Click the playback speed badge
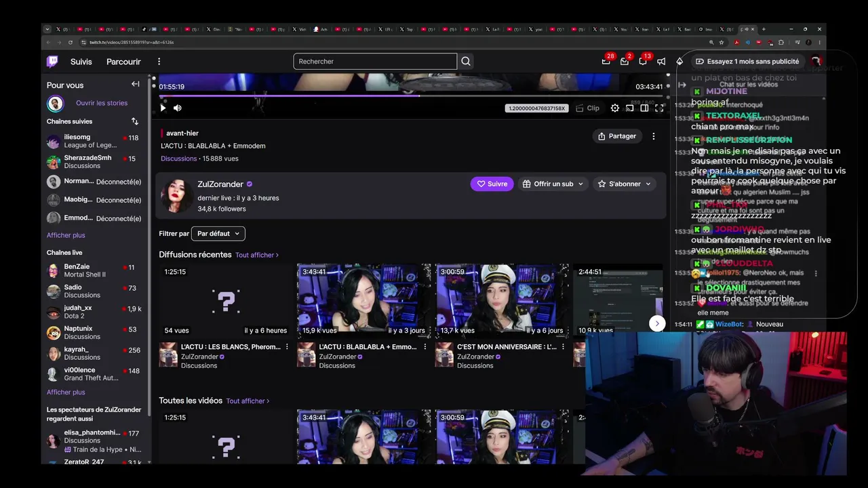Viewport: 868px width, 488px height. point(536,108)
